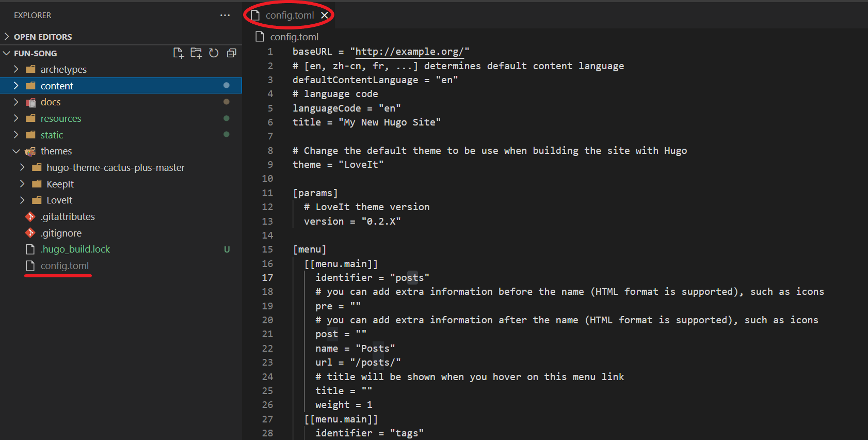Click line number 9 in the gutter

coord(270,165)
